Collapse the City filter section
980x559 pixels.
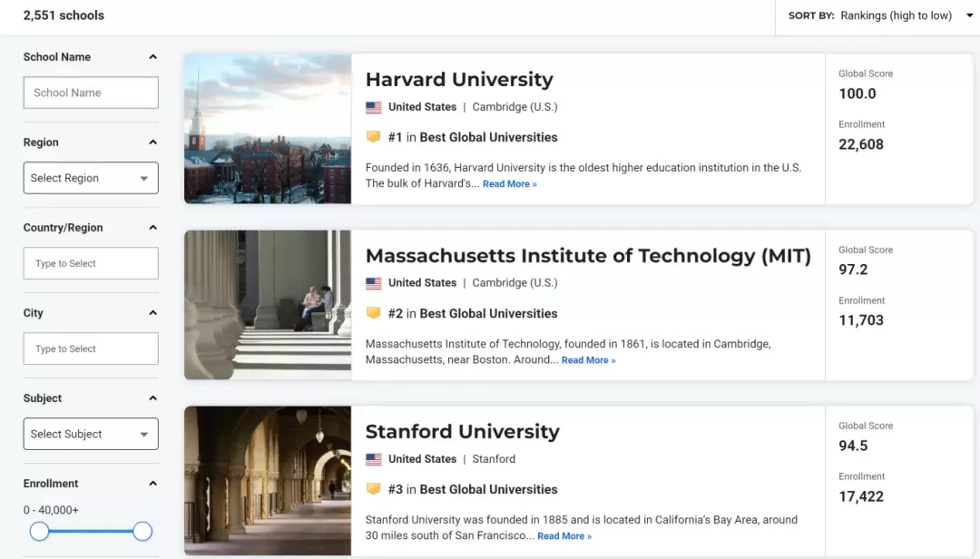(153, 313)
